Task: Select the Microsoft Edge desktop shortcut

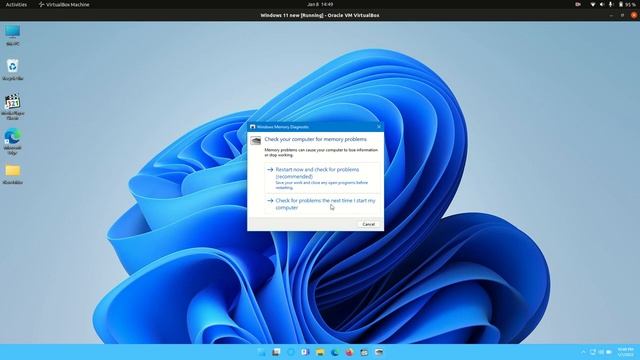Action: pyautogui.click(x=13, y=141)
